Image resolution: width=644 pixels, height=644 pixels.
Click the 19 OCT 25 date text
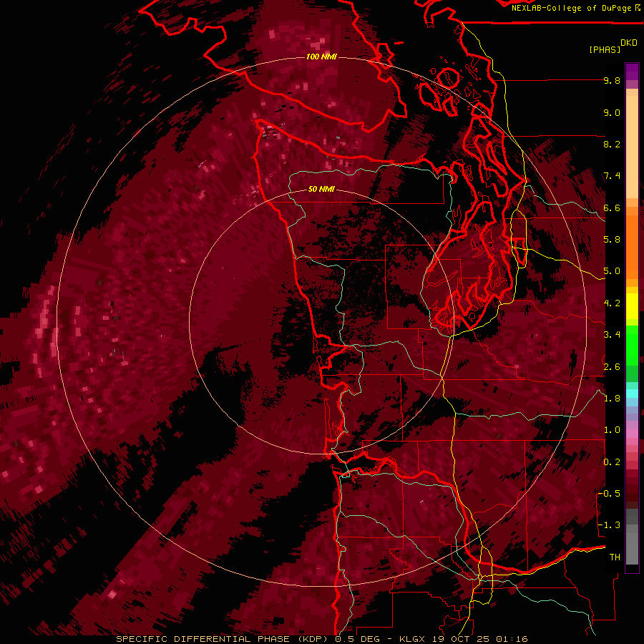coord(460,639)
